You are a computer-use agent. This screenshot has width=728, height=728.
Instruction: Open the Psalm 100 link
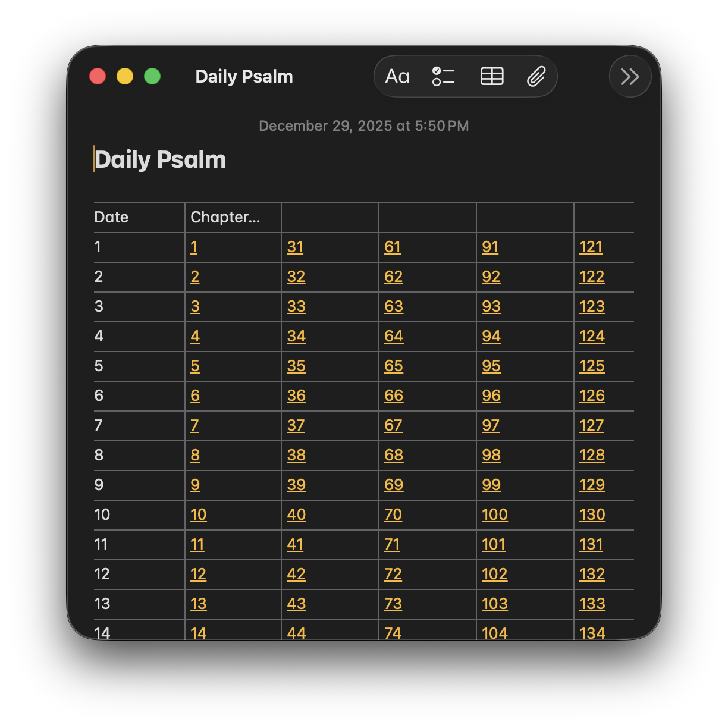[x=495, y=515]
